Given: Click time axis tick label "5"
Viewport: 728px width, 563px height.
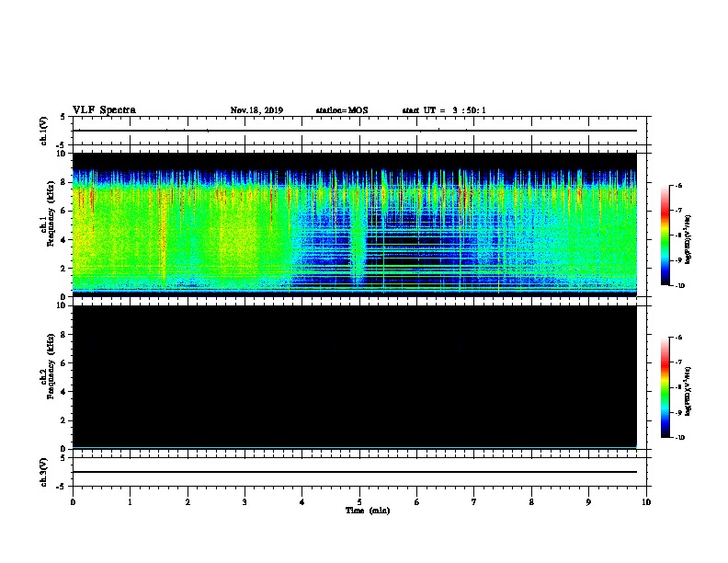Looking at the screenshot, I should (359, 502).
